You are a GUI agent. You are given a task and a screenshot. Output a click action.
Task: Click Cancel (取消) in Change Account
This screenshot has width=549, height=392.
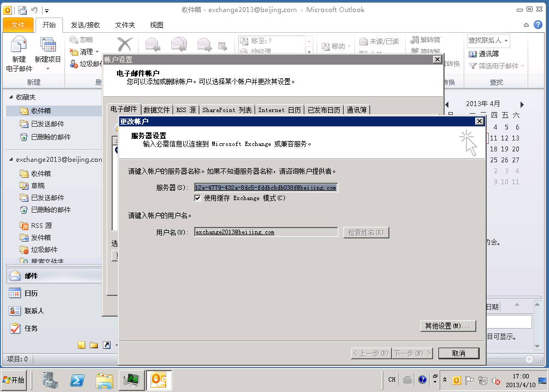459,353
